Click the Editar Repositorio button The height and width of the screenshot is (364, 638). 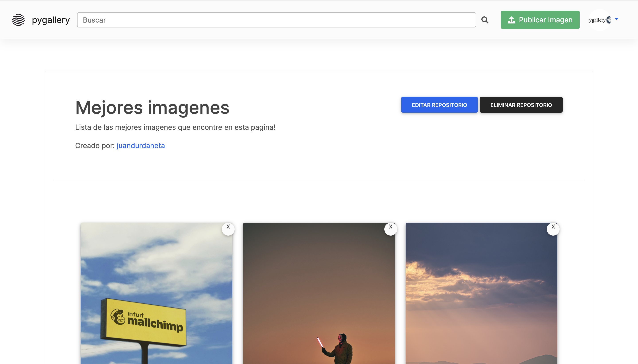point(439,105)
